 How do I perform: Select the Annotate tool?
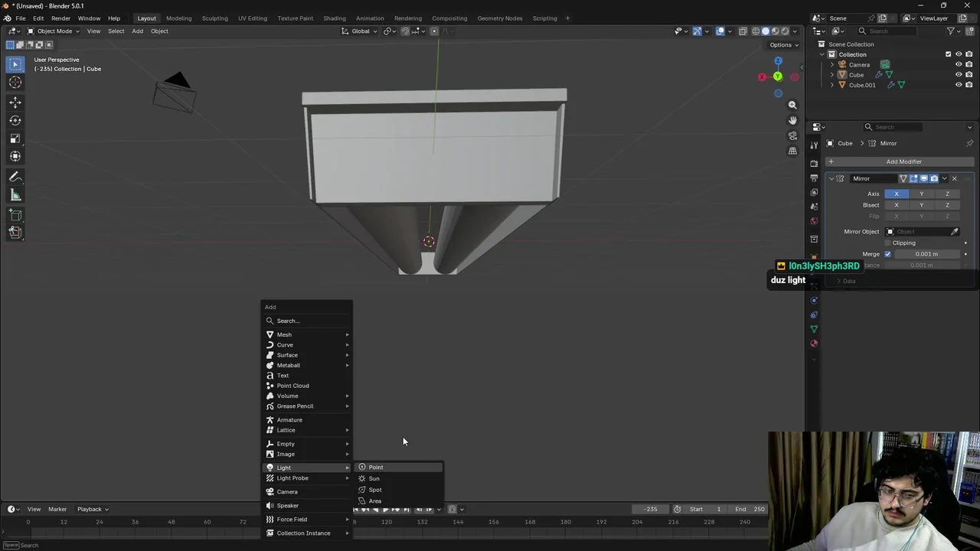[15, 177]
